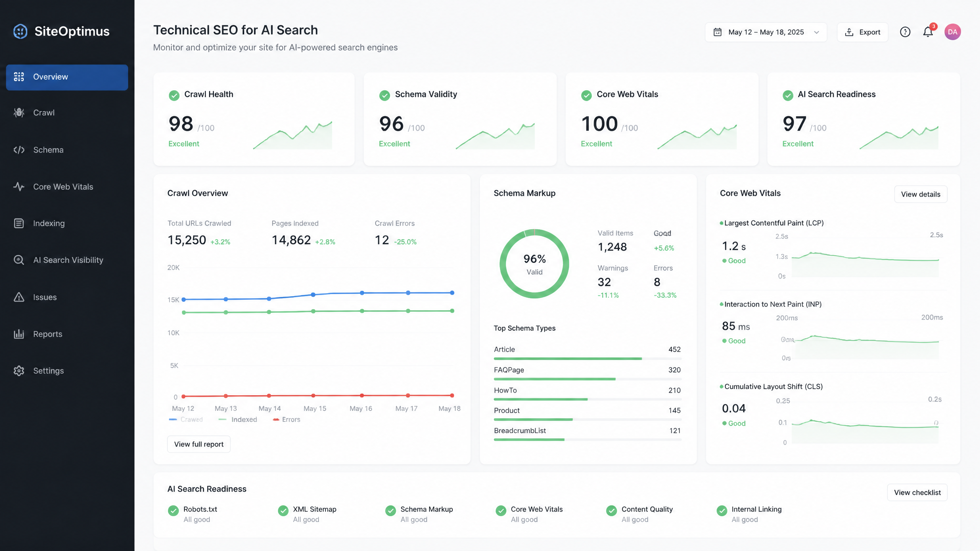Open the notifications bell
The image size is (980, 551).
[x=928, y=32]
